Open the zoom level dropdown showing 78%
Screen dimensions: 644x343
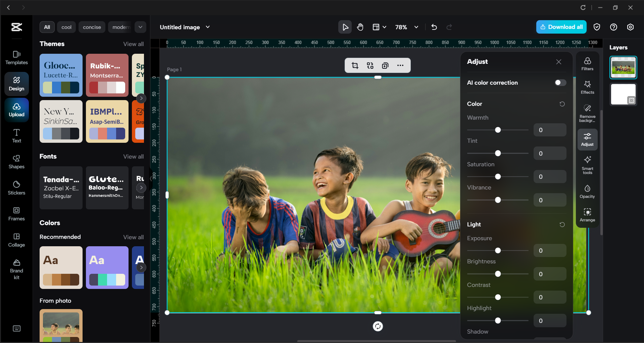coord(406,27)
